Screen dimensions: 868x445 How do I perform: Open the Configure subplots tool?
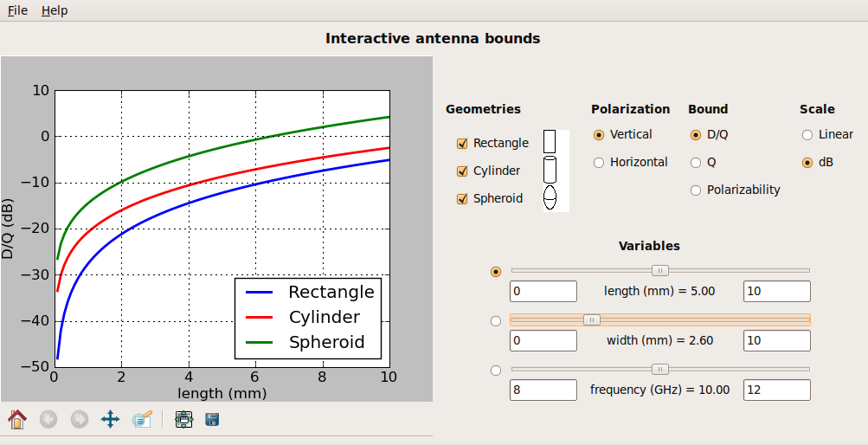183,419
